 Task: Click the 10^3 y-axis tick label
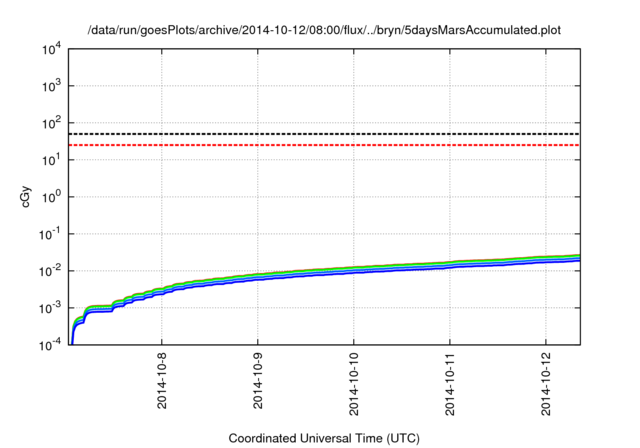click(51, 86)
